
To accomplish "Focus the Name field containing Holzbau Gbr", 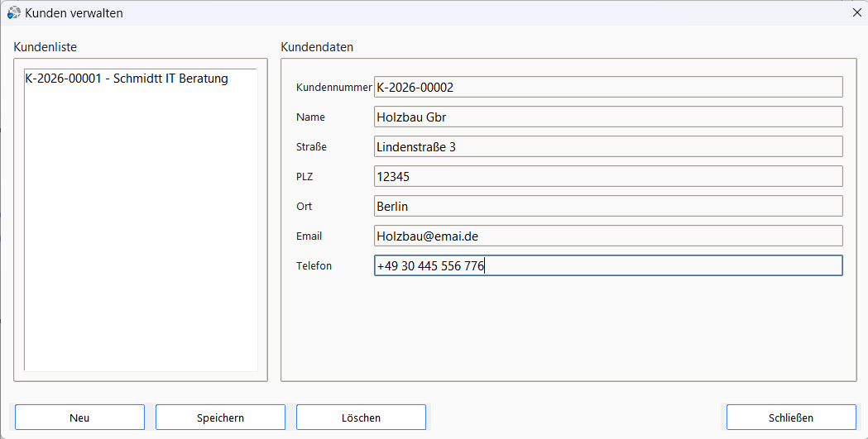I will click(x=608, y=117).
